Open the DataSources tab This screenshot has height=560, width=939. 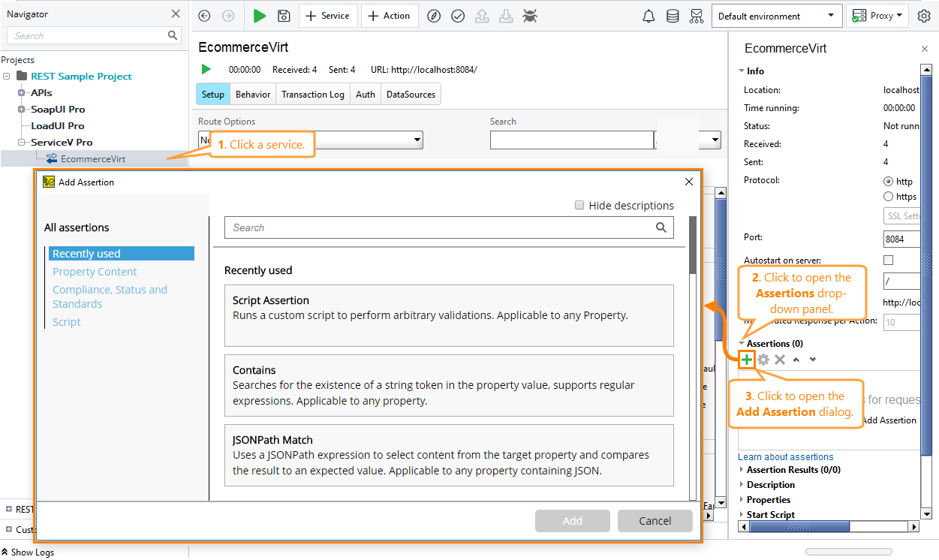click(411, 95)
